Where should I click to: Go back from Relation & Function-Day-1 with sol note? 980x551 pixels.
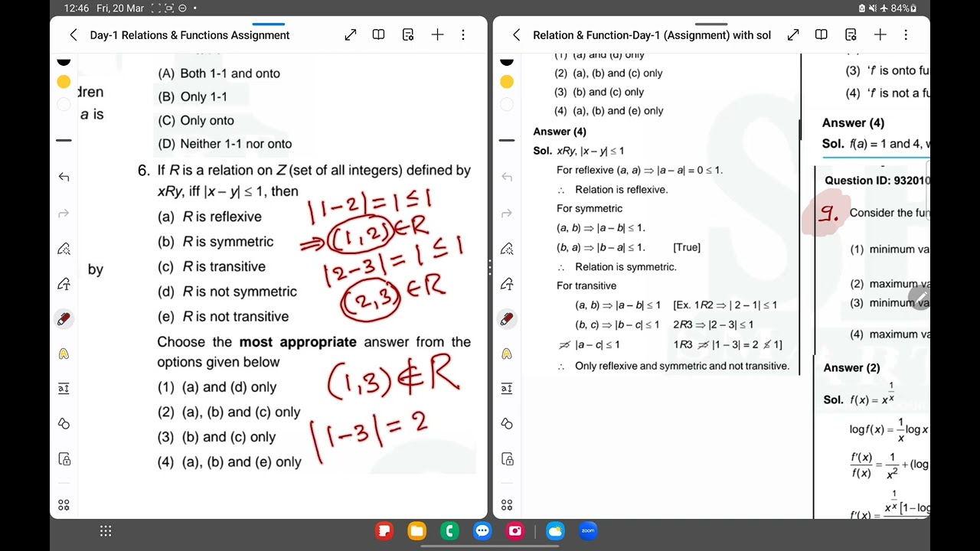pos(516,35)
